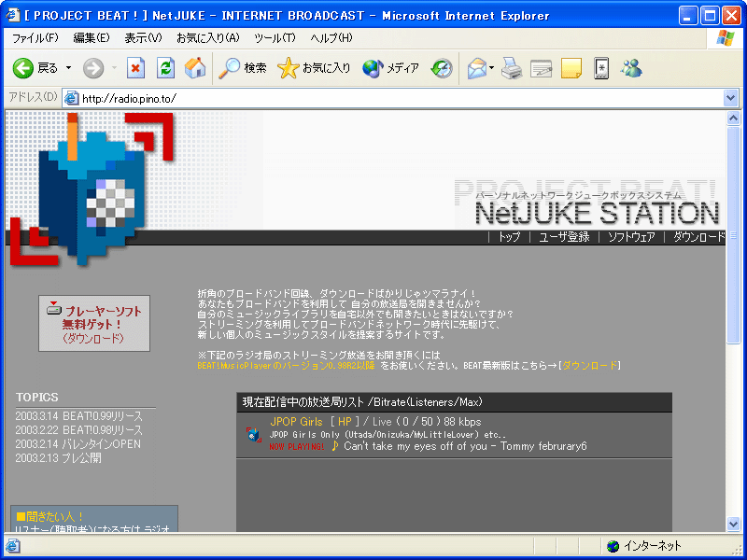
Task: Click the Edit page toolbar icon
Action: point(542,68)
